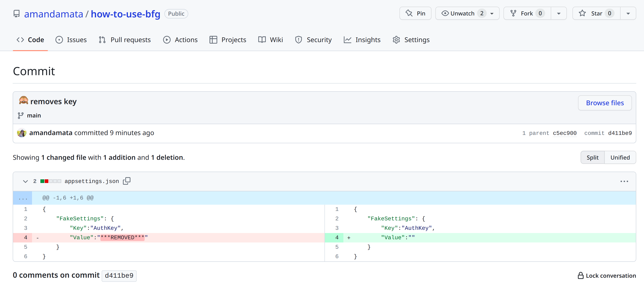
Task: Open the Star lists dropdown arrow
Action: coord(628,14)
